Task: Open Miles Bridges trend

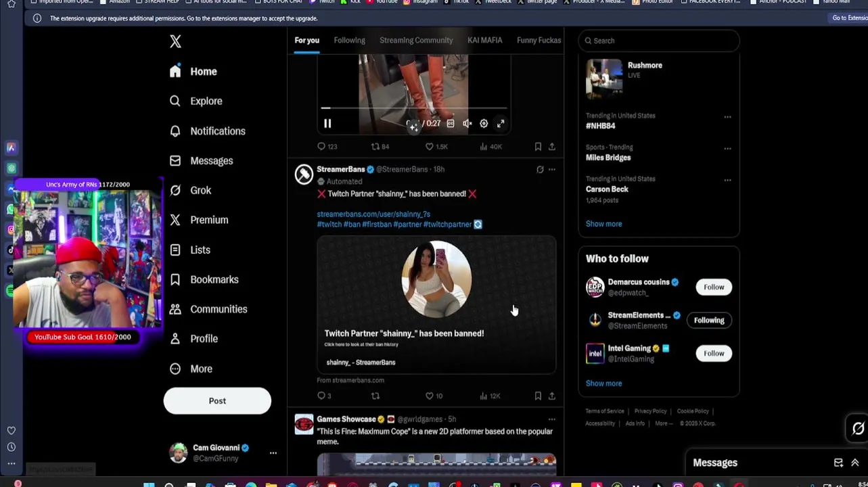Action: click(x=608, y=158)
